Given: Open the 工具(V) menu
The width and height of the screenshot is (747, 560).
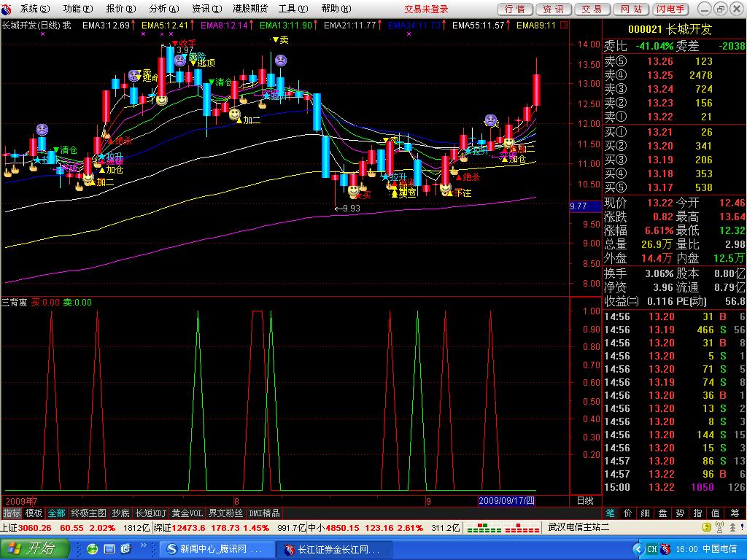Looking at the screenshot, I should (x=293, y=9).
